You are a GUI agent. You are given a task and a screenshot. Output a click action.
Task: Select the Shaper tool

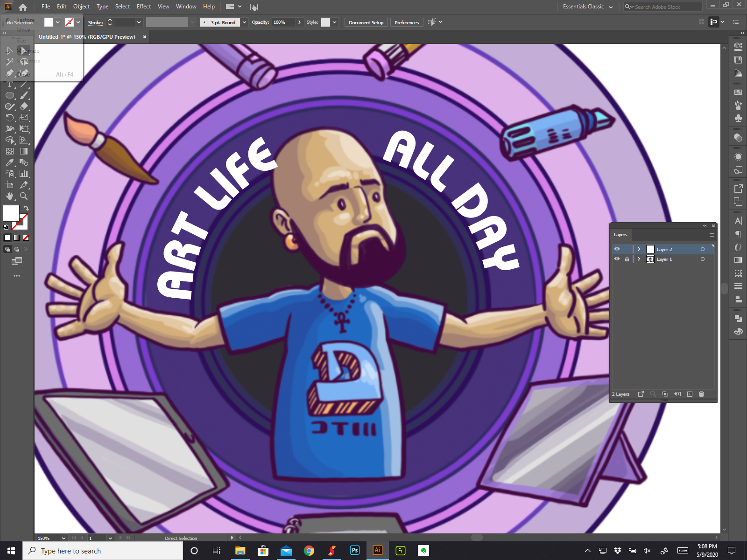(x=9, y=106)
